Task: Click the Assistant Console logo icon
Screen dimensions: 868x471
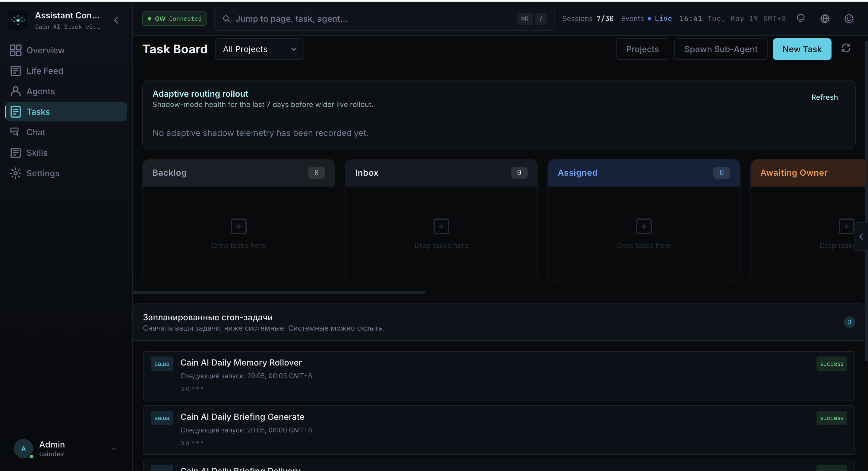Action: click(x=18, y=20)
